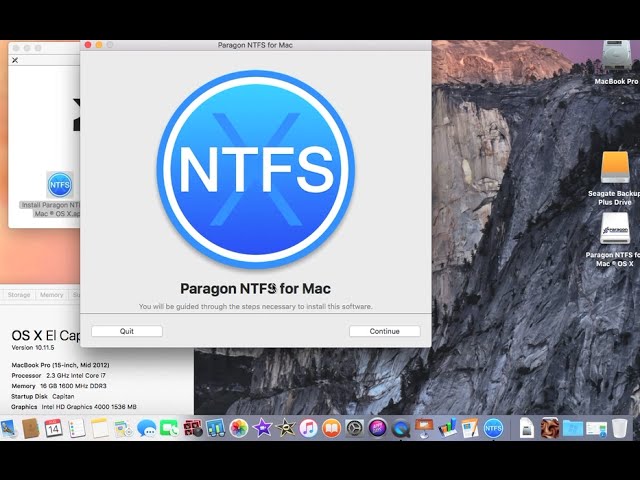Open Reminders from the Dock
The image size is (640, 480).
tap(77, 428)
